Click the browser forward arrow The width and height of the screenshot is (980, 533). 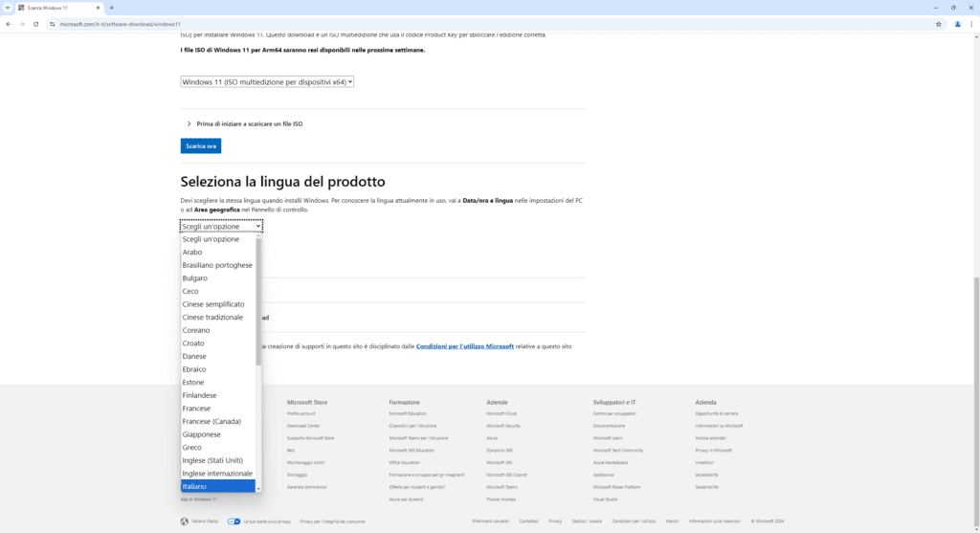[22, 24]
